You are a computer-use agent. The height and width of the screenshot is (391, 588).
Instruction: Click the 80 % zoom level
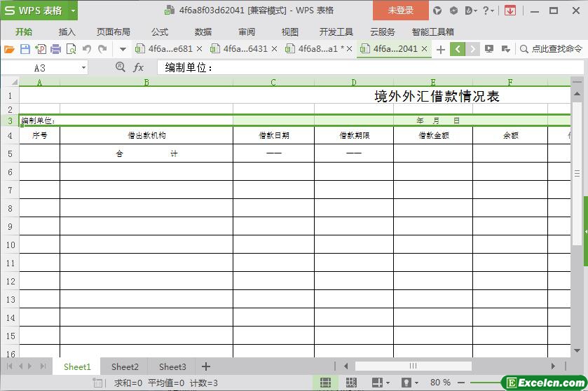coord(440,383)
